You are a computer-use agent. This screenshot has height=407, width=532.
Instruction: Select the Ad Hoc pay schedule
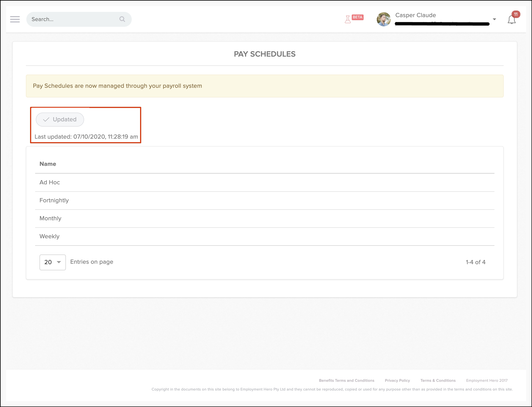click(50, 182)
